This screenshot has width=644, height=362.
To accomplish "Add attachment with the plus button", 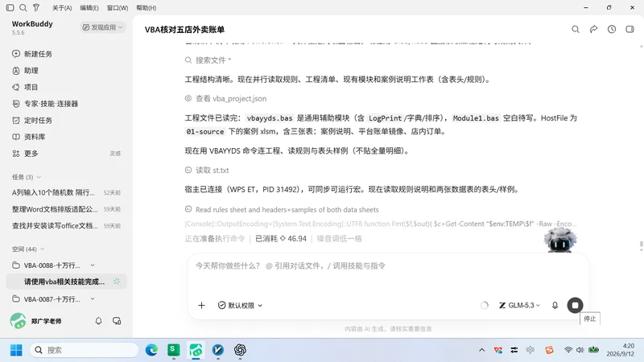I will pos(201,306).
